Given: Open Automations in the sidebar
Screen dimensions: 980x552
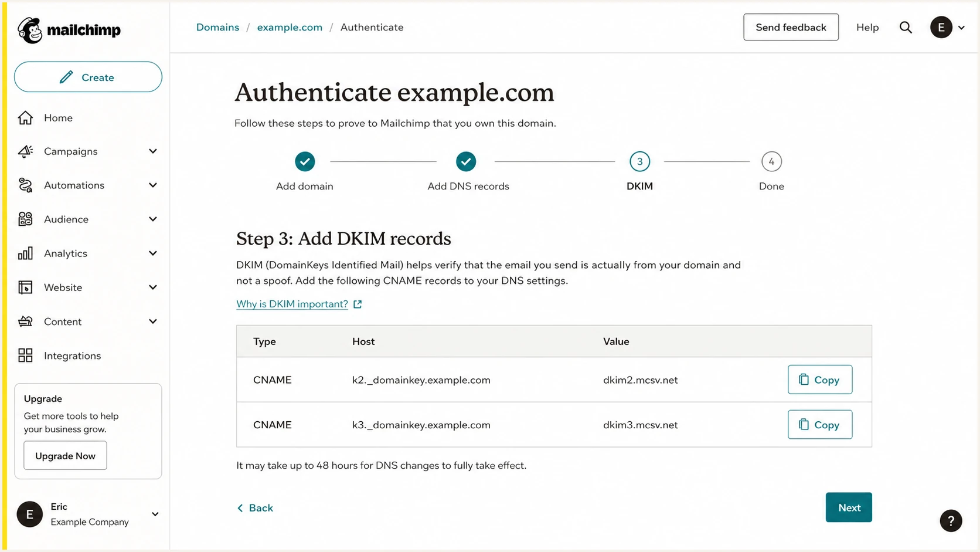Looking at the screenshot, I should (x=74, y=185).
